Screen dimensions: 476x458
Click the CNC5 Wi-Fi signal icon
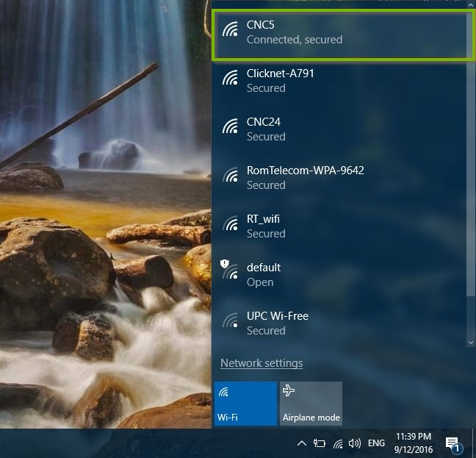coord(230,29)
